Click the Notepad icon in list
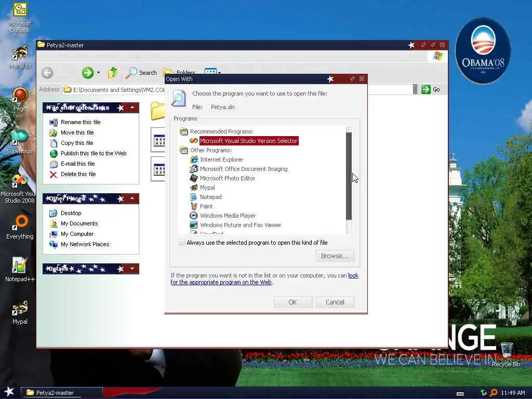Screen dimensions: 532x399 click(x=194, y=197)
